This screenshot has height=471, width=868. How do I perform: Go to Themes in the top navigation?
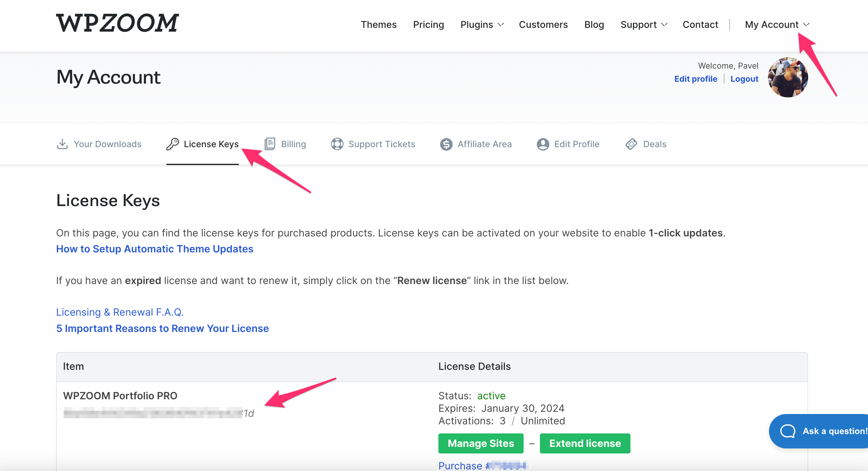point(379,24)
